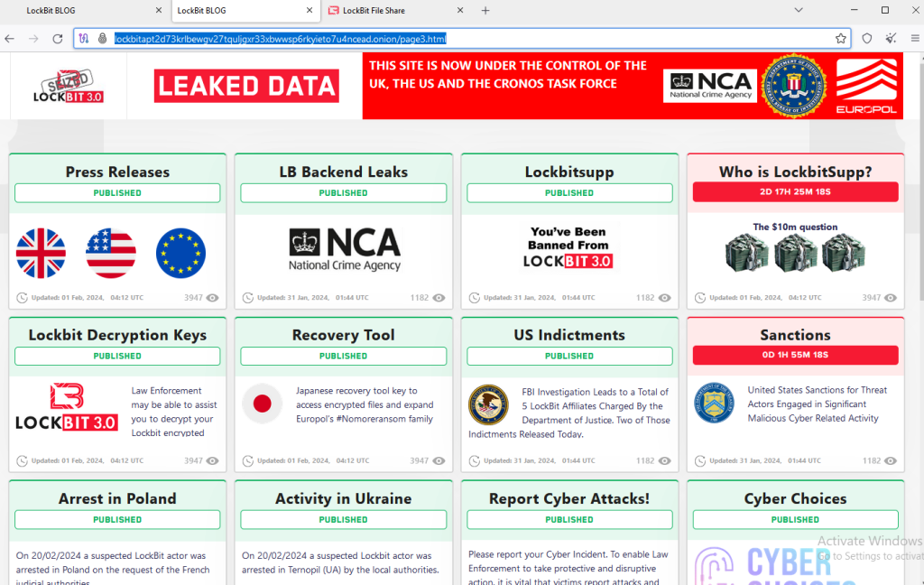Click the NCA logo in the red banner
This screenshot has height=585, width=924.
(710, 86)
